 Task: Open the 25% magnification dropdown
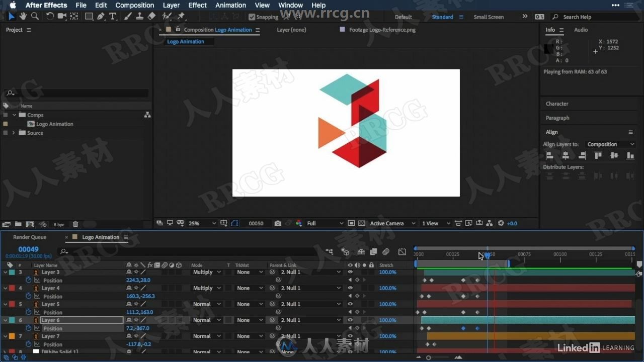coord(202,223)
